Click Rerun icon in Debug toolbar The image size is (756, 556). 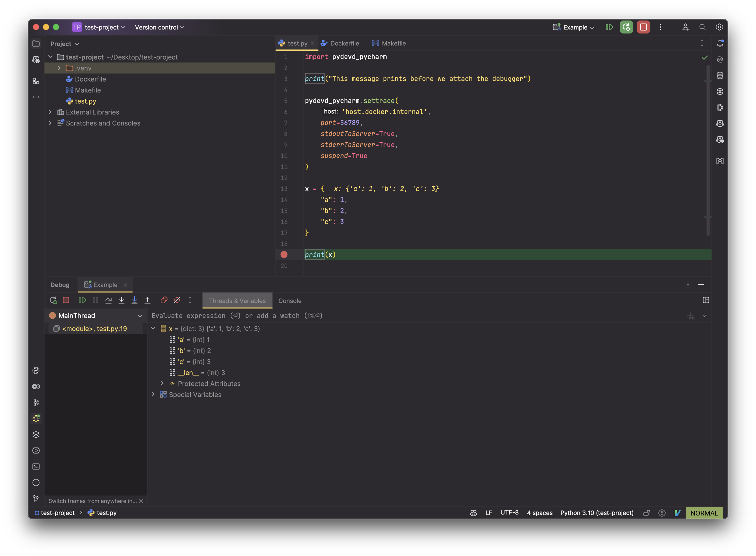(53, 300)
